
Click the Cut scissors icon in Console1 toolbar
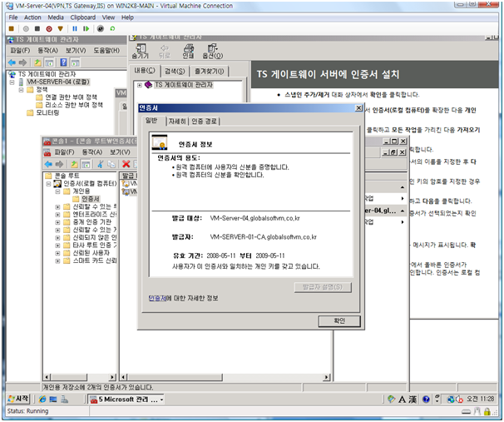click(x=101, y=164)
